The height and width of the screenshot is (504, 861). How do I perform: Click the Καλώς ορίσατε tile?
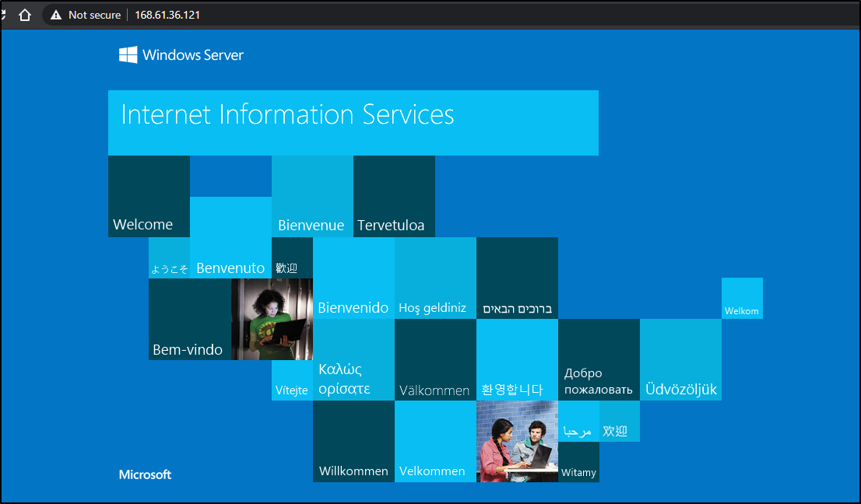tap(353, 360)
